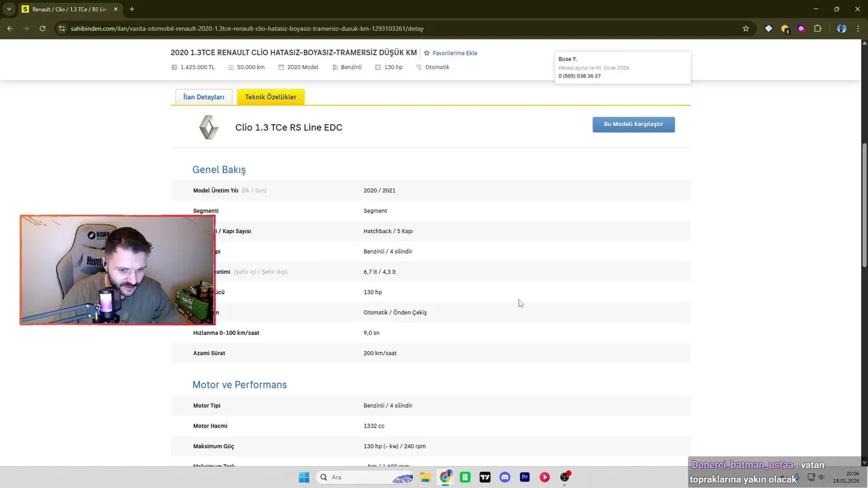Open the Windows Start menu
The height and width of the screenshot is (488, 868).
tap(304, 477)
